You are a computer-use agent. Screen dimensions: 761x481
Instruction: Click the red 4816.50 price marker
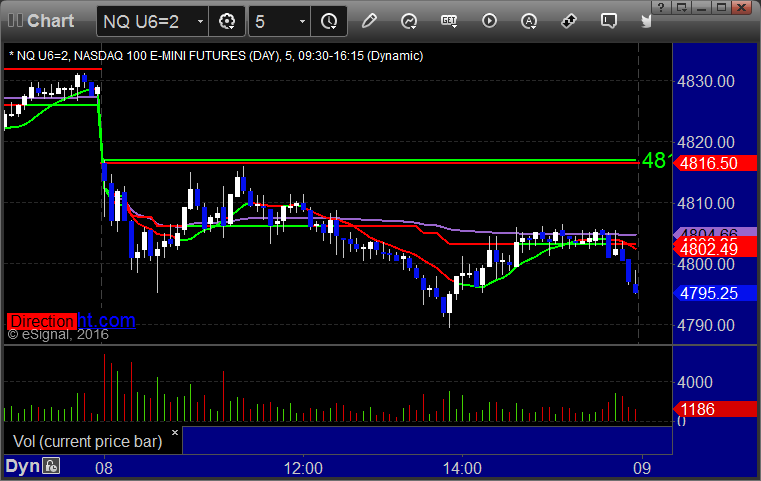(714, 163)
